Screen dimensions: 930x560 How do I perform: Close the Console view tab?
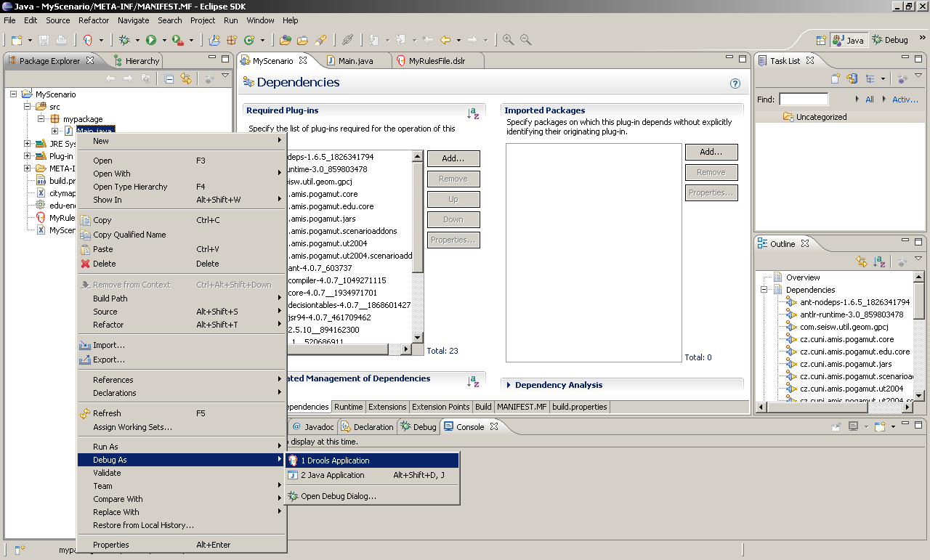(494, 426)
